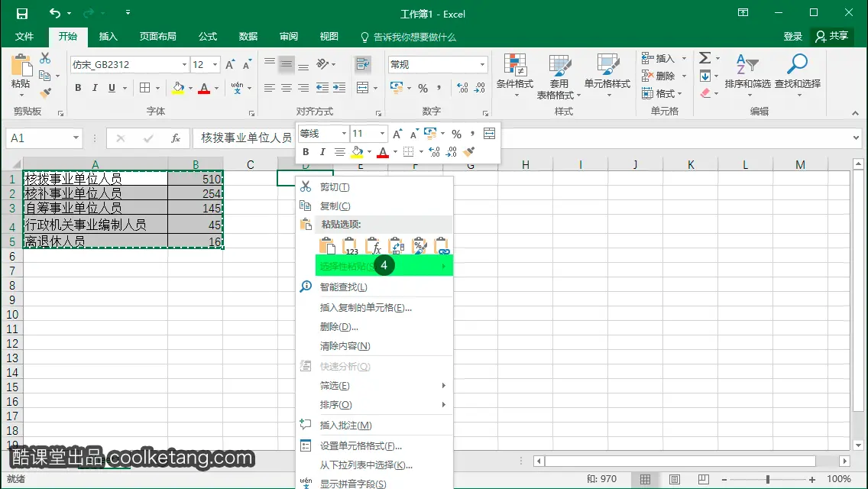The width and height of the screenshot is (868, 489).
Task: Choose Transpose paste option icon
Action: pyautogui.click(x=397, y=246)
